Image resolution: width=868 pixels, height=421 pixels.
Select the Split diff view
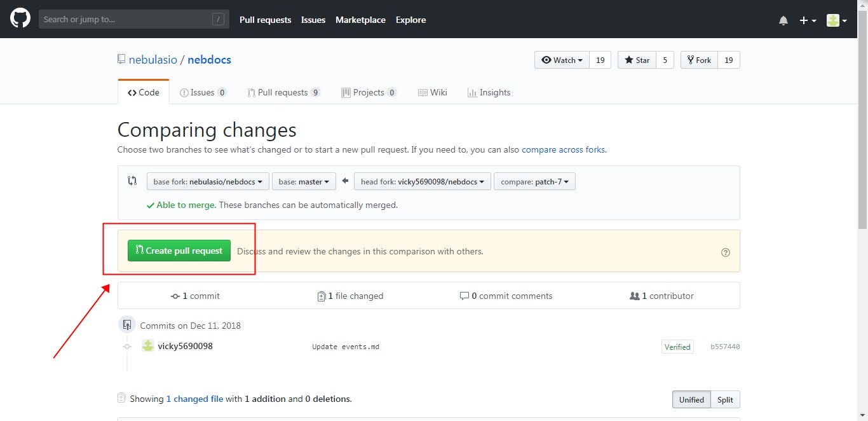(x=725, y=399)
